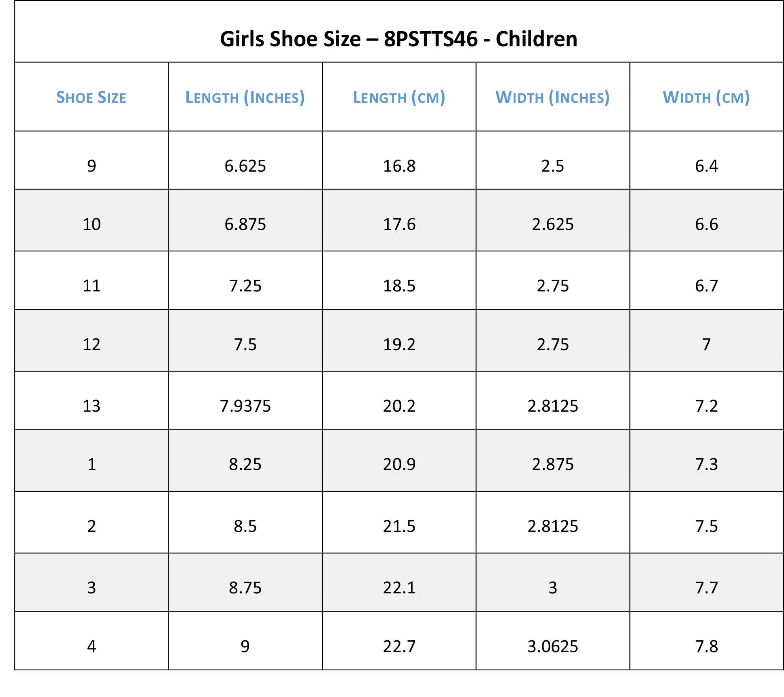Select the Shoe Size column header
The width and height of the screenshot is (784, 697).
click(91, 98)
